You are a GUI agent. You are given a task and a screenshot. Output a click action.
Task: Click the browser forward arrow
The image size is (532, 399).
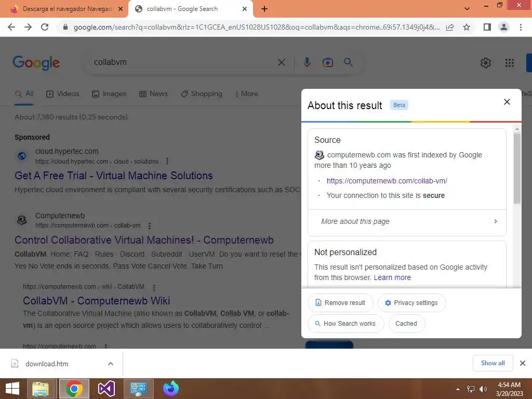click(x=28, y=27)
